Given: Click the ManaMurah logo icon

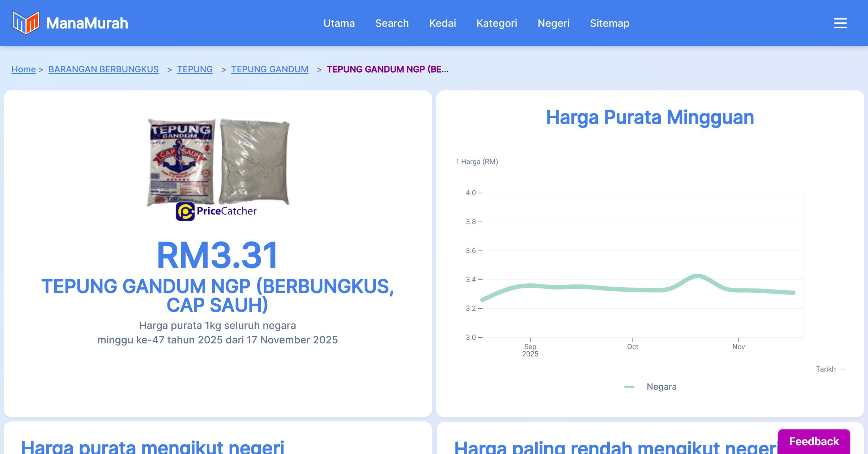Looking at the screenshot, I should (x=25, y=23).
